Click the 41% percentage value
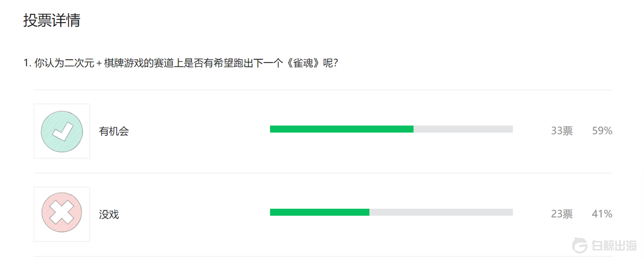 point(602,214)
